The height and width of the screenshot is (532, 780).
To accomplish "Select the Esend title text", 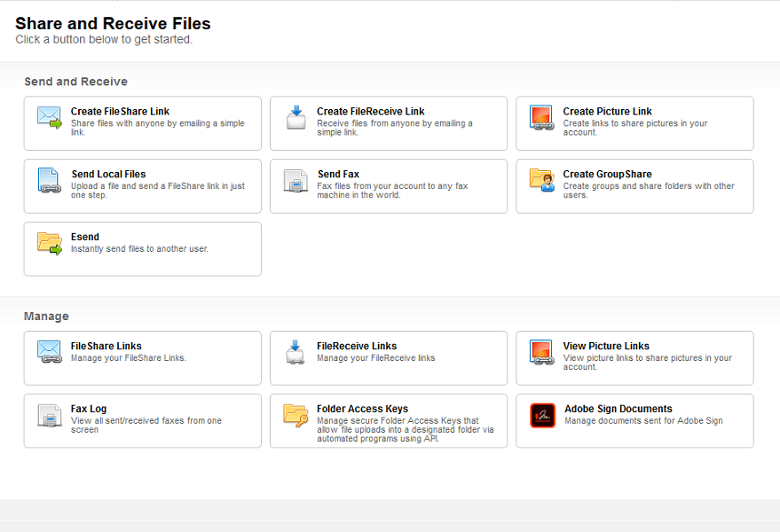I will (85, 237).
